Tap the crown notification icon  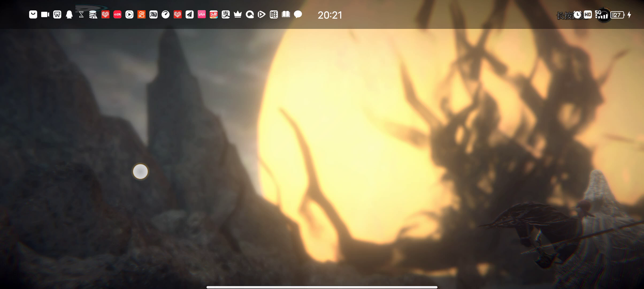(x=238, y=15)
